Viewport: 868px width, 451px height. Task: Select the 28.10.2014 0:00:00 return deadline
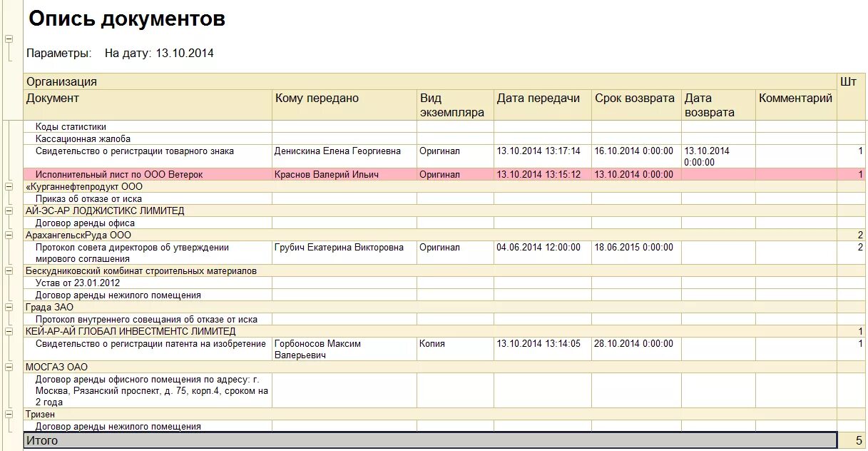click(637, 349)
